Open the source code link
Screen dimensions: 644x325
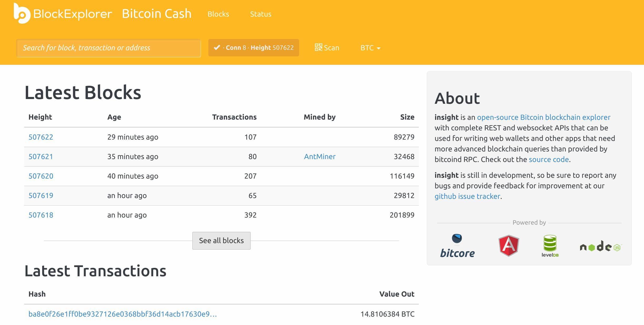549,159
